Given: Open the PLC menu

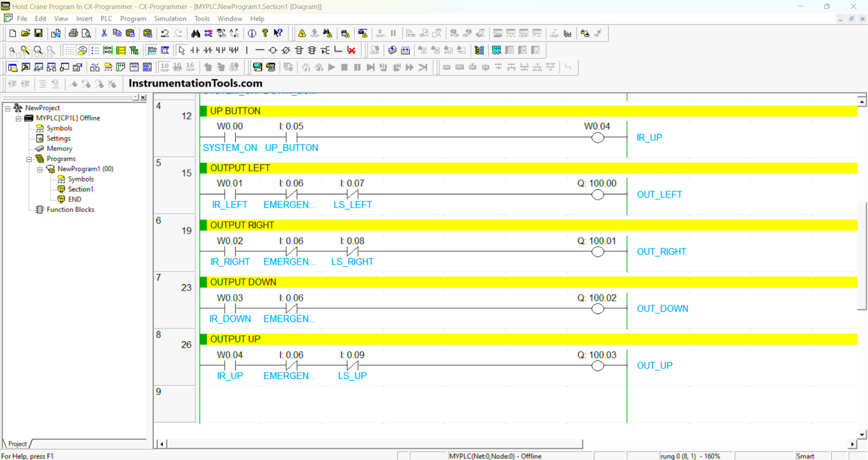Looking at the screenshot, I should pyautogui.click(x=106, y=19).
